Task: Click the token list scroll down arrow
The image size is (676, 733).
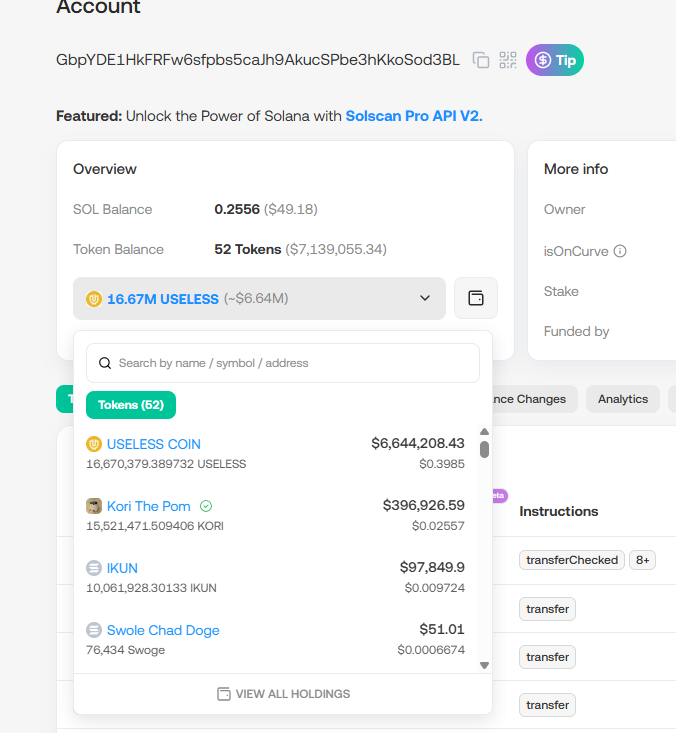Action: tap(484, 665)
